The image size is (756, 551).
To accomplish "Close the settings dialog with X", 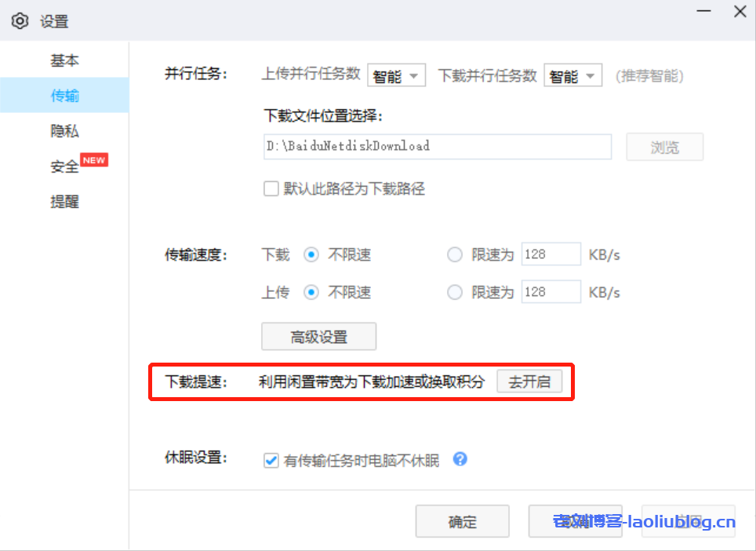I will (x=739, y=12).
